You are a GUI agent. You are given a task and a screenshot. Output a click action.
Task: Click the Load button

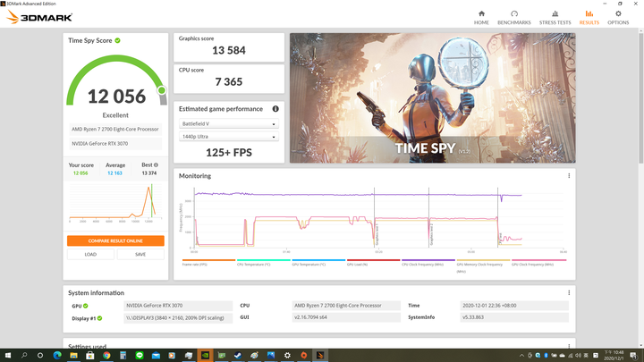(90, 254)
